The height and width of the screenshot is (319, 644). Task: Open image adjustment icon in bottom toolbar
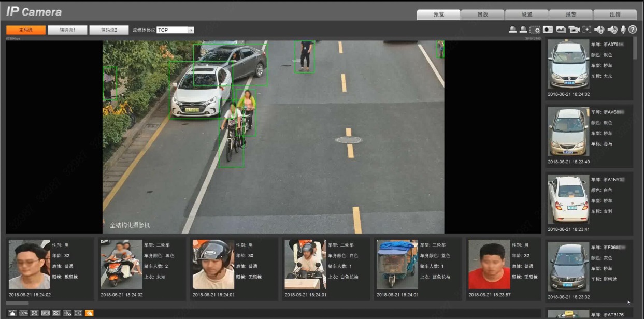[x=12, y=313]
